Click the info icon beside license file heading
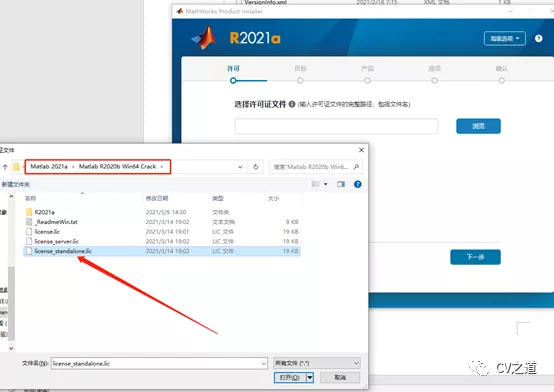554x392 pixels. (x=292, y=104)
